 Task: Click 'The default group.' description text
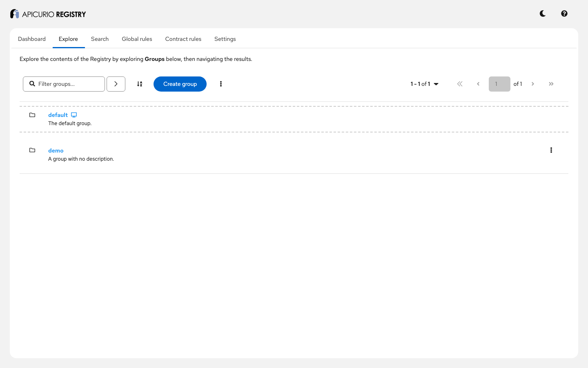(70, 123)
